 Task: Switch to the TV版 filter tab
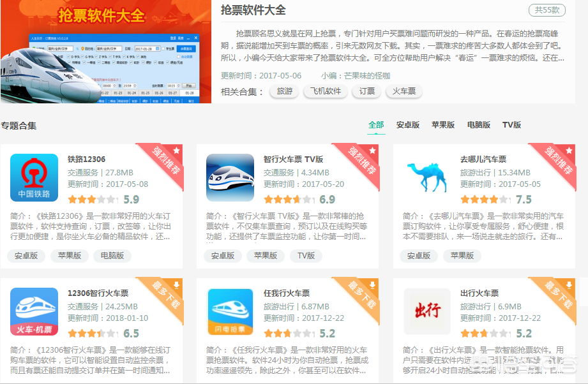point(512,125)
